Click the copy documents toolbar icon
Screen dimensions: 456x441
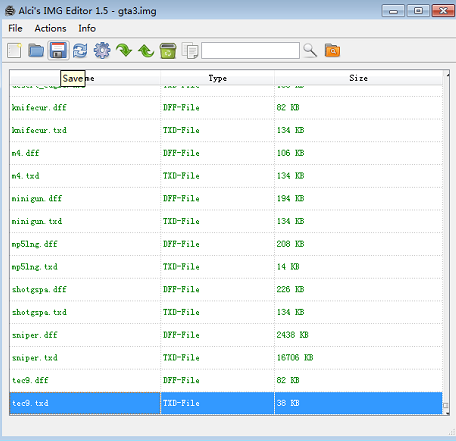(x=190, y=51)
